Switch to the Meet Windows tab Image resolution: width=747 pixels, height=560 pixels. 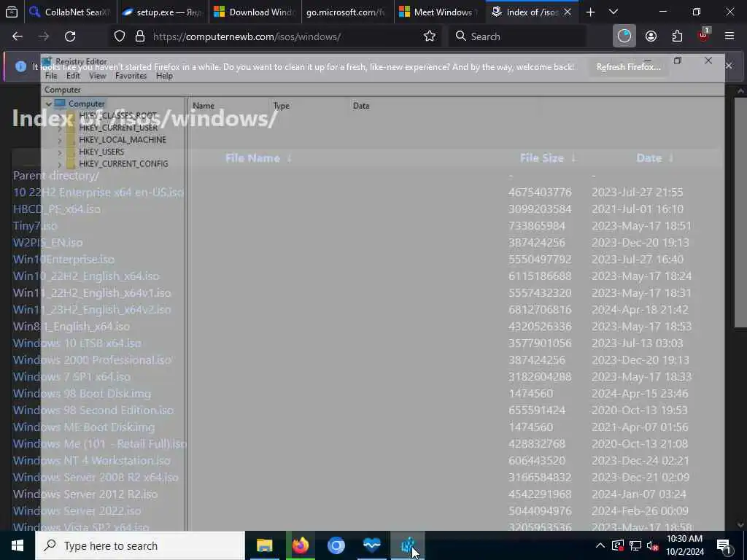pos(439,12)
